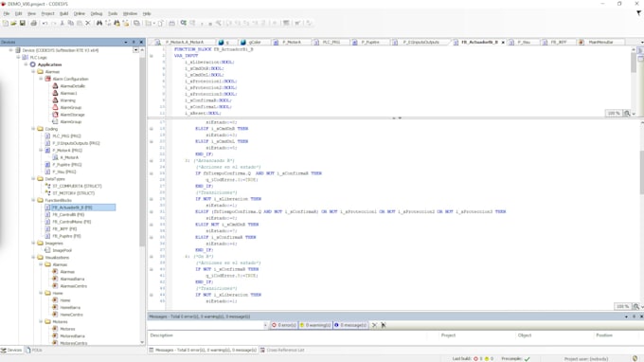The width and height of the screenshot is (644, 362).
Task: Click the Device node icon in tree
Action: [x=18, y=50]
